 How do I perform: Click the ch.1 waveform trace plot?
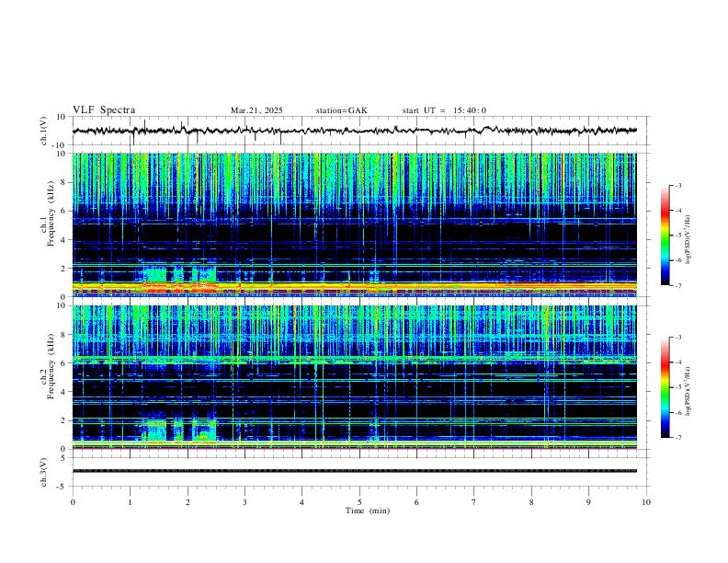pos(355,131)
